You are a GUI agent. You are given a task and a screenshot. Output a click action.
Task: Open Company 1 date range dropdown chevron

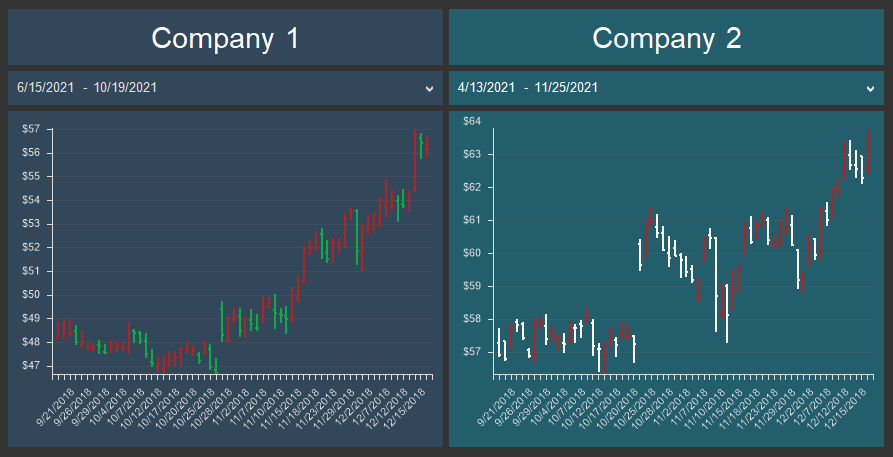point(429,88)
